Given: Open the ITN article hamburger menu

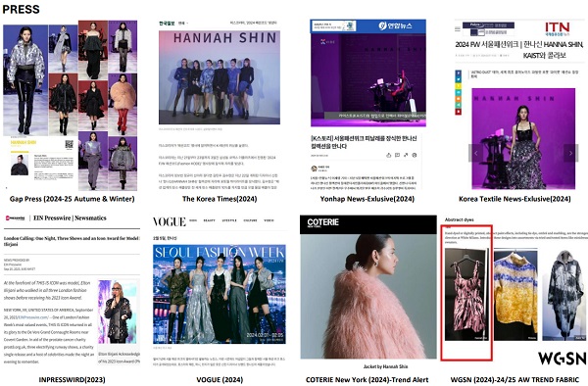Looking at the screenshot, I should (458, 28).
